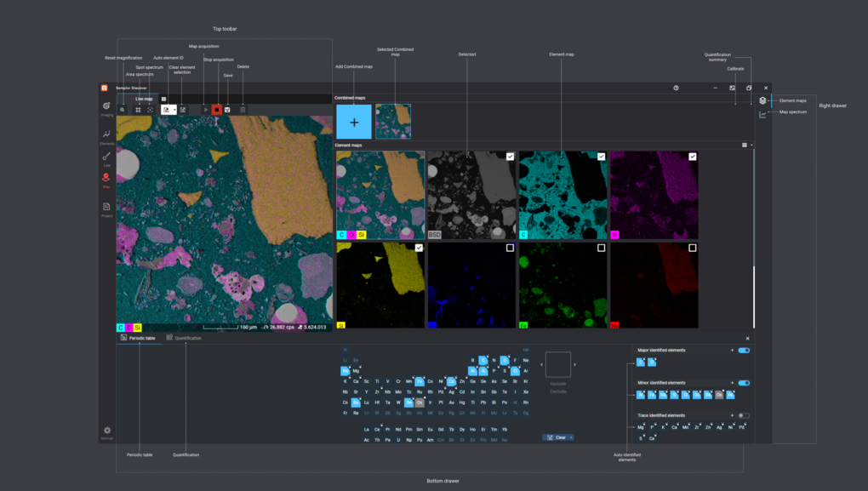Click the yellow Si label on Si map
Viewport: 868px width, 491px height.
click(x=341, y=325)
